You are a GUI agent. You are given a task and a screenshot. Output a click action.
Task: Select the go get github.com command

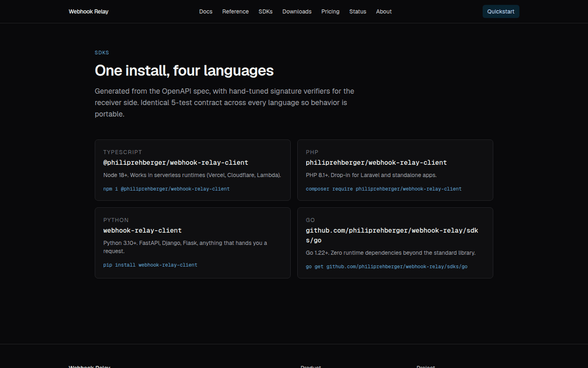tap(387, 267)
